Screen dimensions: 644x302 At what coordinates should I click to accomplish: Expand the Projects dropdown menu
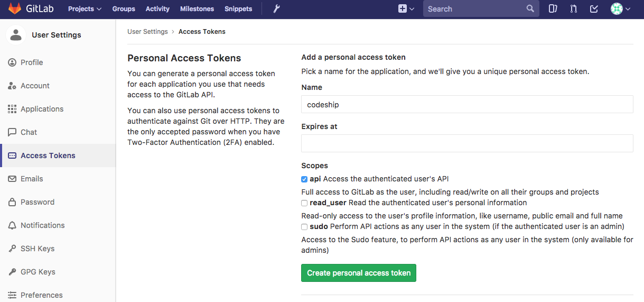(85, 9)
